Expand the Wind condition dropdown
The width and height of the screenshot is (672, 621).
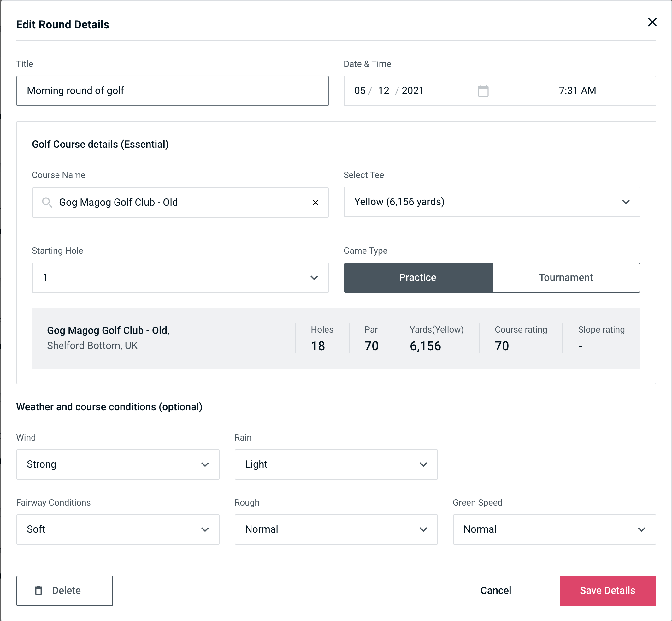pos(118,464)
